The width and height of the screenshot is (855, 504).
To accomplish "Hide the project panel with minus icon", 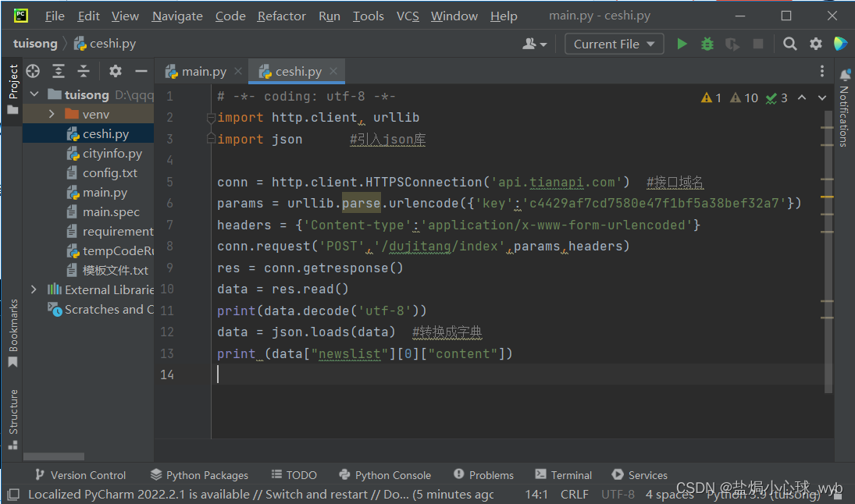I will point(141,71).
